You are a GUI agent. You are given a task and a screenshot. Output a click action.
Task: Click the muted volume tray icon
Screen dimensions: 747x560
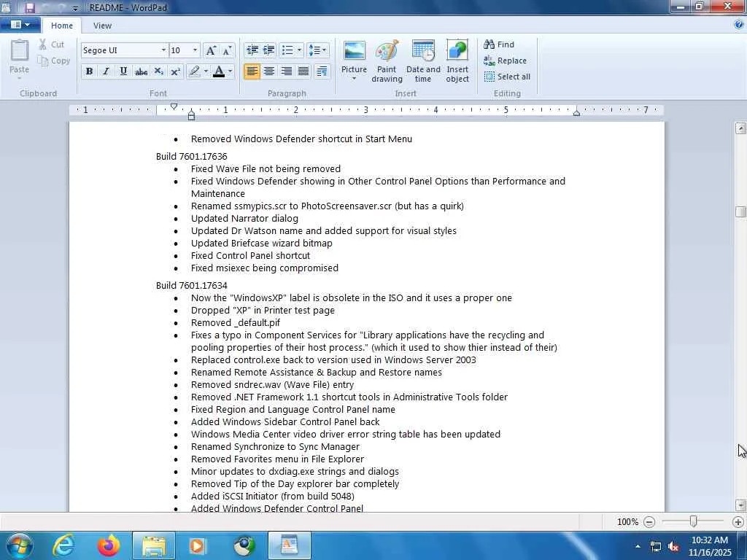(x=673, y=547)
